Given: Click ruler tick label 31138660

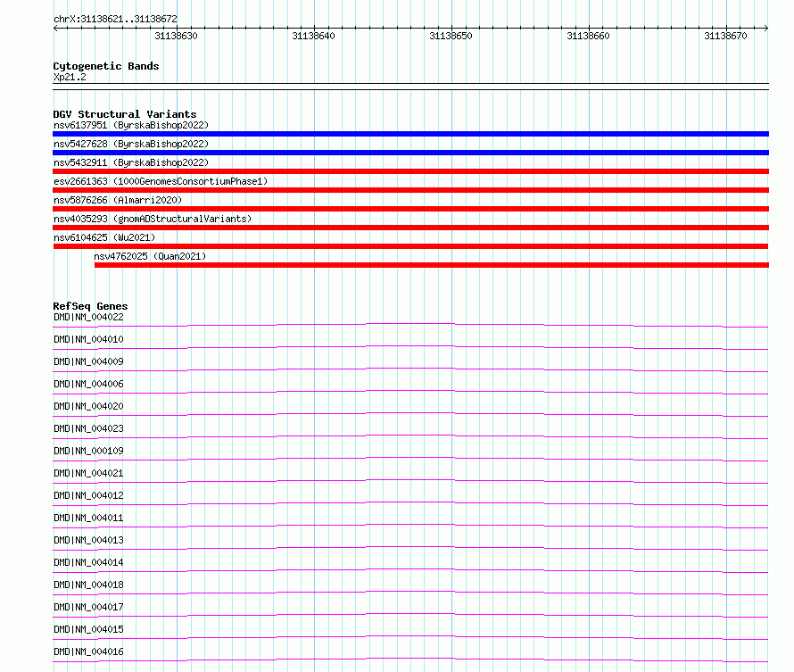Looking at the screenshot, I should 588,36.
